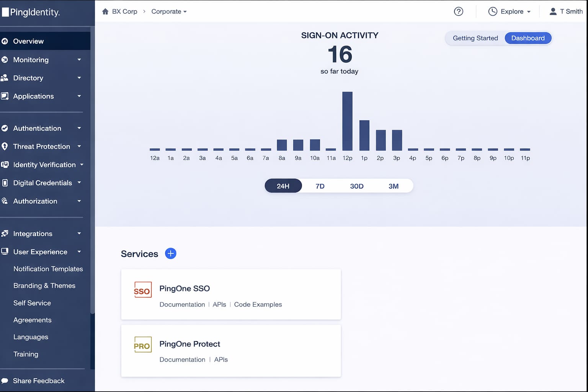Screen dimensions: 588x392
Task: Expand the Applications menu arrow
Action: [x=79, y=96]
